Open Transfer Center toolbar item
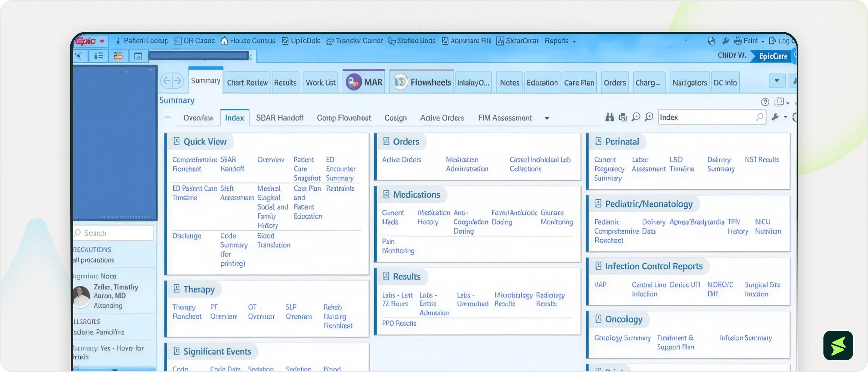 [354, 41]
